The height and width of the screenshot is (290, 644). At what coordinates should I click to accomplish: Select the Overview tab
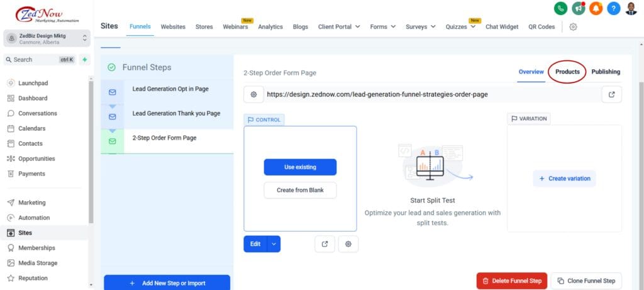[x=531, y=72]
